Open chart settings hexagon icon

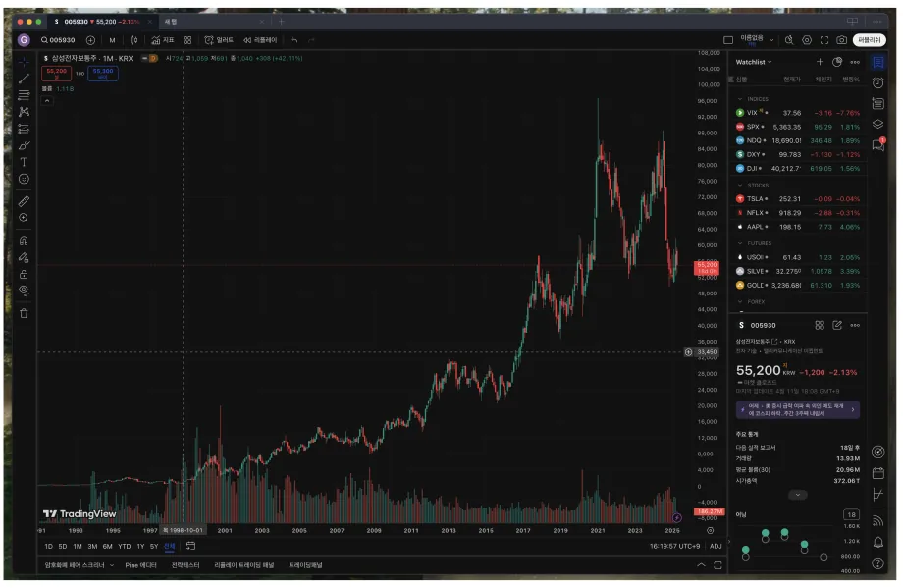(807, 40)
